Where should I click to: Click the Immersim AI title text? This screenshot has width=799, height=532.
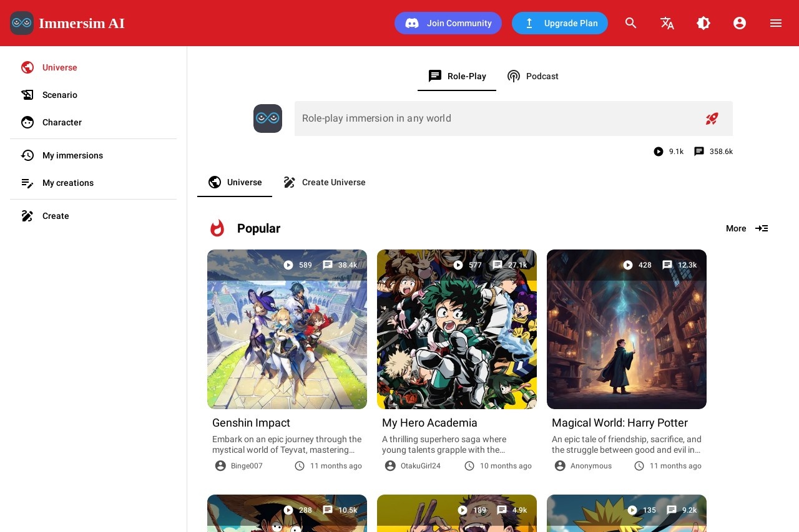pos(82,23)
